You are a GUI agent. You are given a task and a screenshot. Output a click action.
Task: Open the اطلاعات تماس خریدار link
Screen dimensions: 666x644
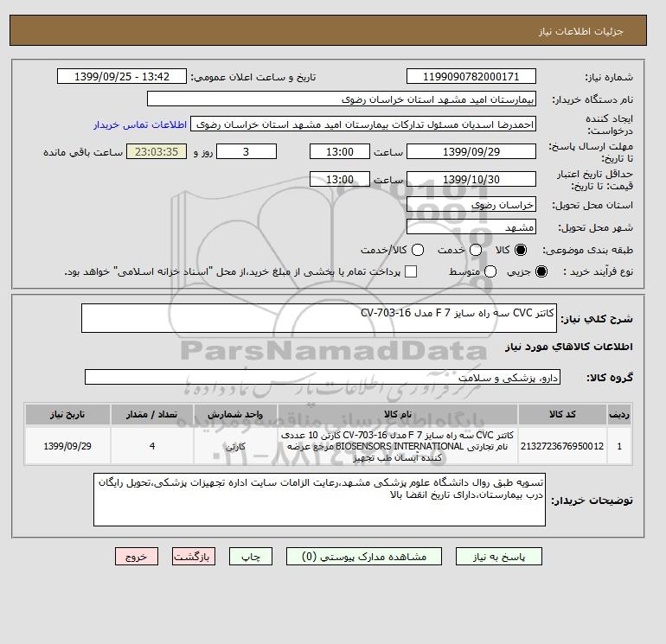140,124
